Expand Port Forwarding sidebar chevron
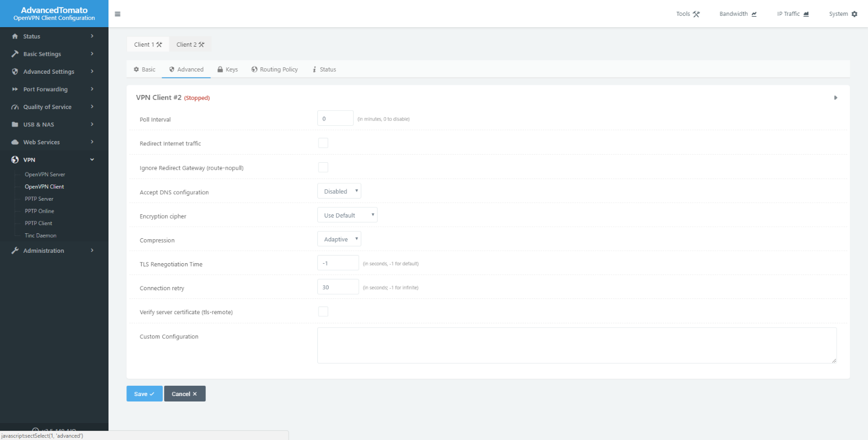This screenshot has height=440, width=868. (92, 89)
